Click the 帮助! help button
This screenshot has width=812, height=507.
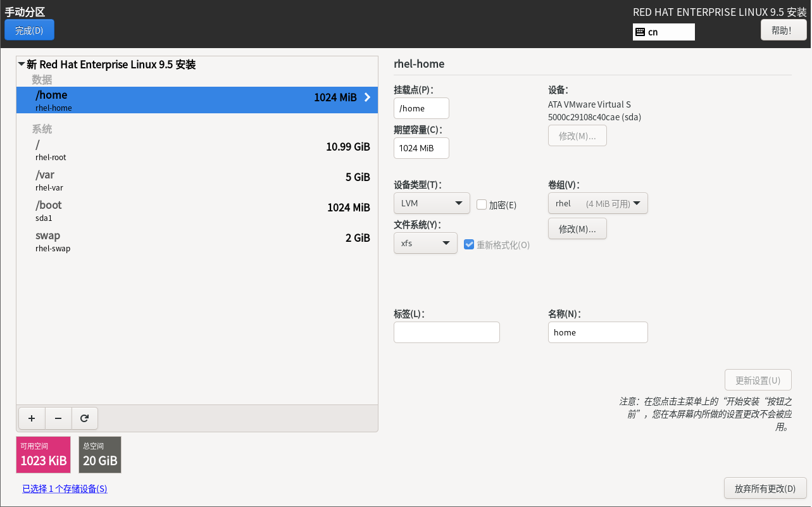coord(784,30)
